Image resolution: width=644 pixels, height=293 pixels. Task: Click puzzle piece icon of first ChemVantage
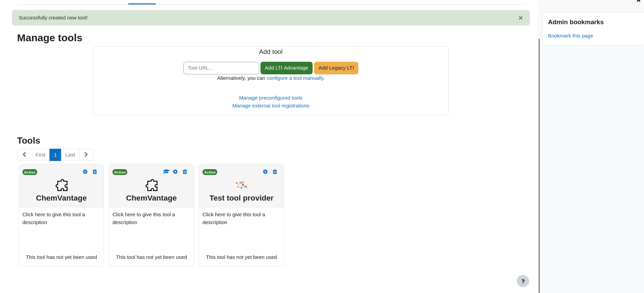click(x=61, y=185)
